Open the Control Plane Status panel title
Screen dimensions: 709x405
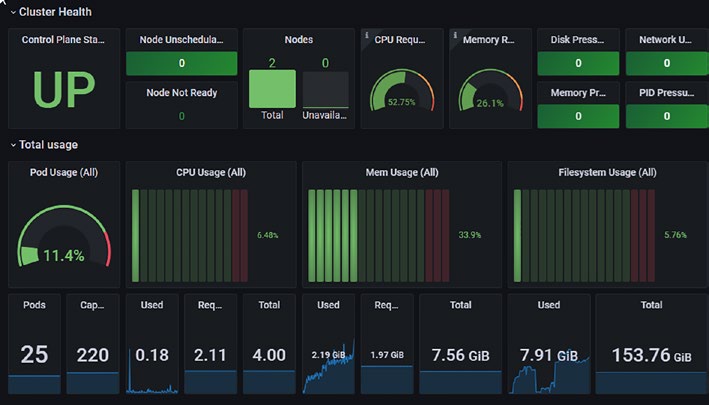(63, 40)
